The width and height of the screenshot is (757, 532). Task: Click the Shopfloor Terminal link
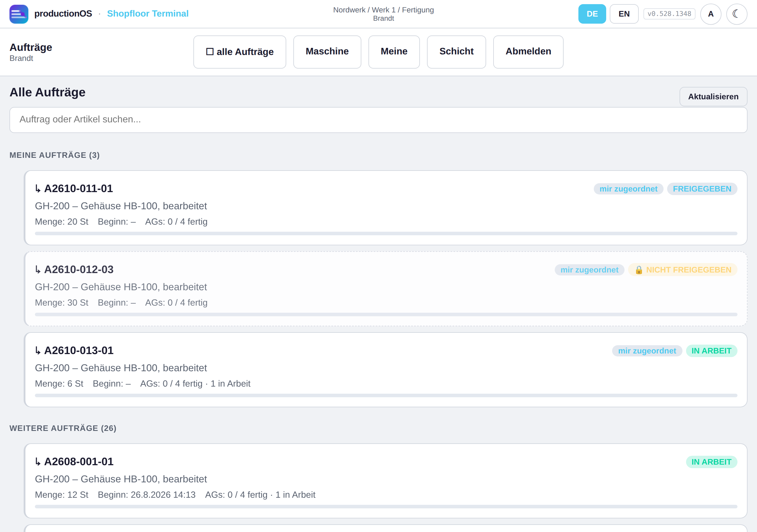tap(148, 14)
